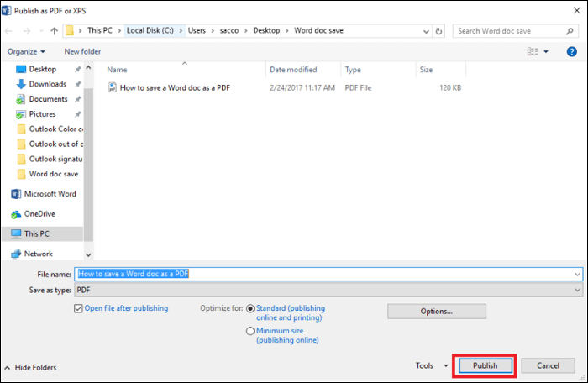Select Minimum size radio button
The height and width of the screenshot is (383, 588).
250,331
